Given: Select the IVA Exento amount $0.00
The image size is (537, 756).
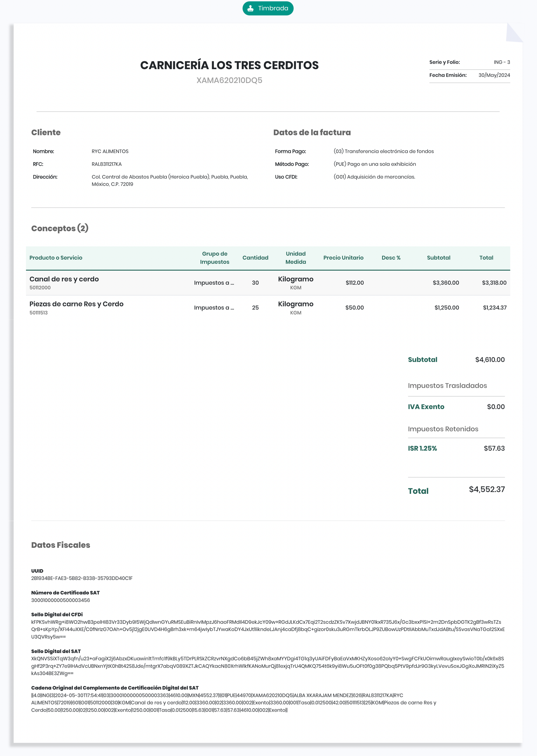Looking at the screenshot, I should (x=496, y=407).
